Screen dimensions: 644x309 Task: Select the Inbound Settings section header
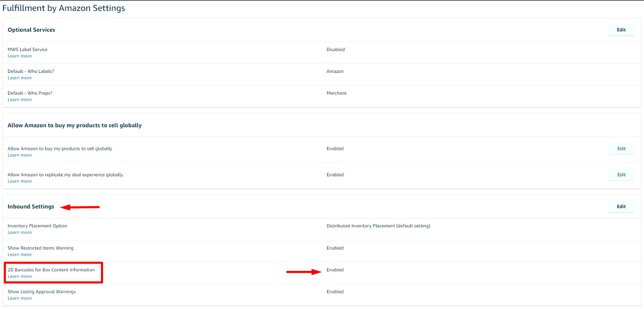31,206
